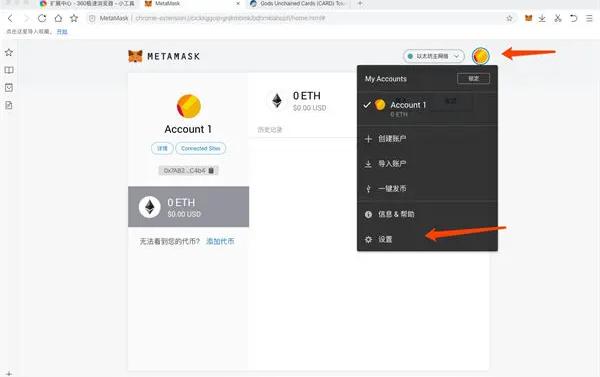This screenshot has width=600, height=377.
Task: Click the My Accounts header text
Action: pyautogui.click(x=386, y=78)
